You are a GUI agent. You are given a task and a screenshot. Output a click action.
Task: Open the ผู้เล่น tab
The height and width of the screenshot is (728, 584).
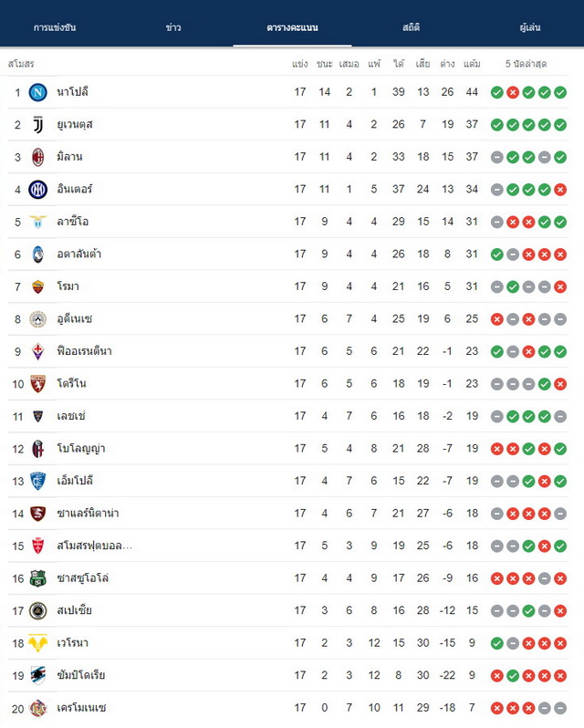click(529, 27)
